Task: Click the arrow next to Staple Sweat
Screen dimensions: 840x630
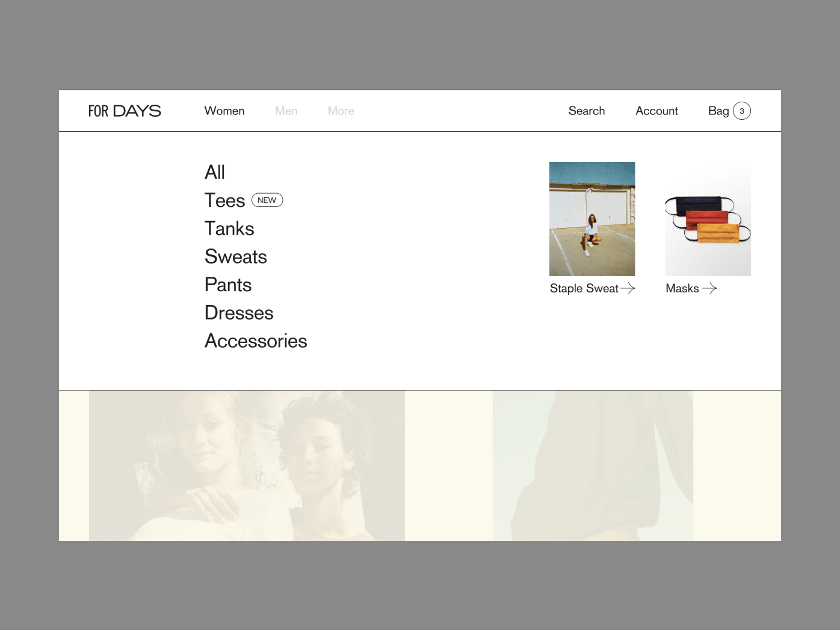Action: point(628,288)
